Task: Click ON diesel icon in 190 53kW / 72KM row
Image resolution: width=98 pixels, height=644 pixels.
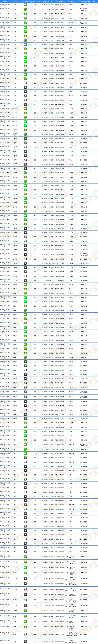Action: pyautogui.click(x=25, y=83)
